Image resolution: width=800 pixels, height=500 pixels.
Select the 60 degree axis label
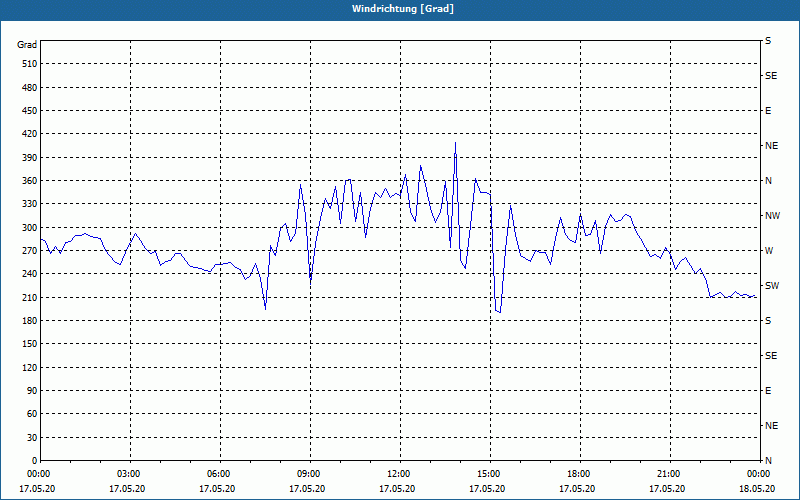(x=32, y=414)
